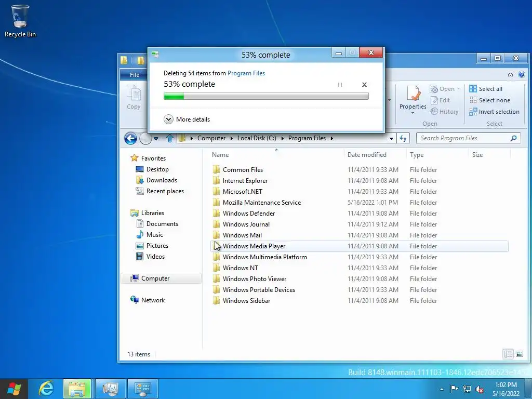Open Downloads in Favorites
Image resolution: width=532 pixels, height=399 pixels.
click(156, 180)
